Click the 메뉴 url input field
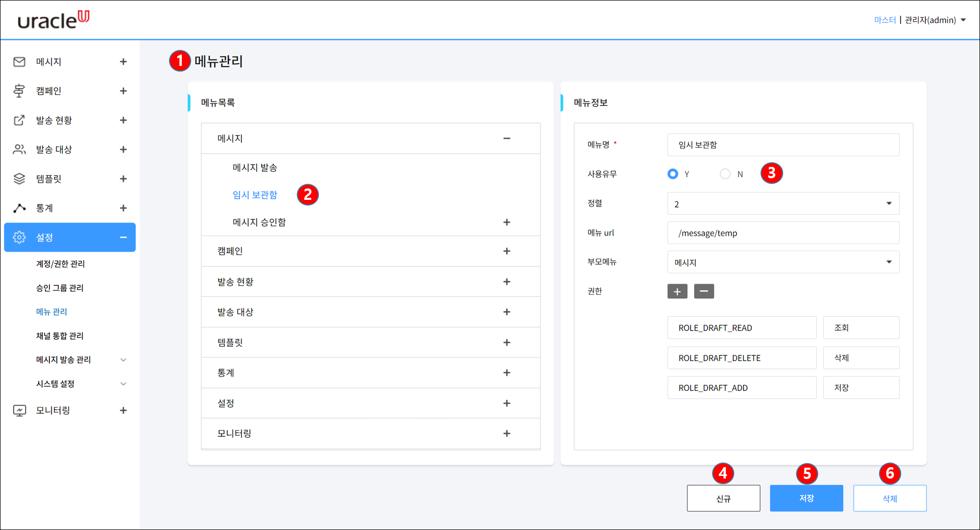Screen dimensions: 980x530 783,233
